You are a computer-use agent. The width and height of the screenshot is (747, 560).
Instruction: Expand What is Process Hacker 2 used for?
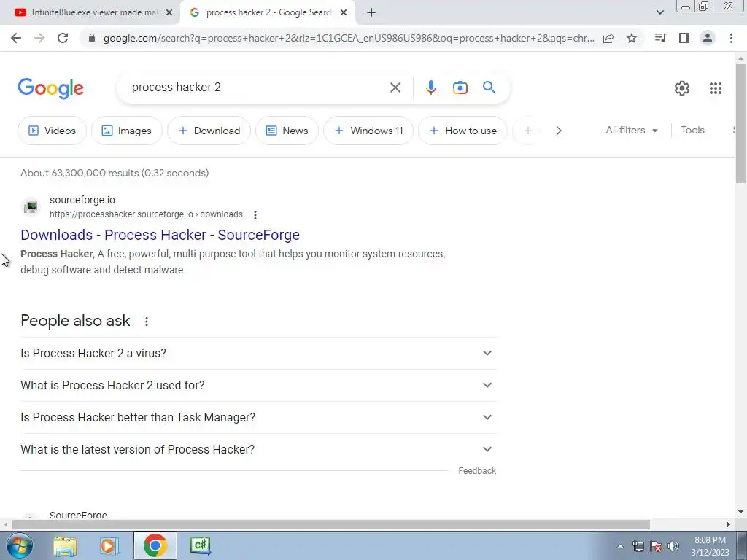pyautogui.click(x=258, y=385)
